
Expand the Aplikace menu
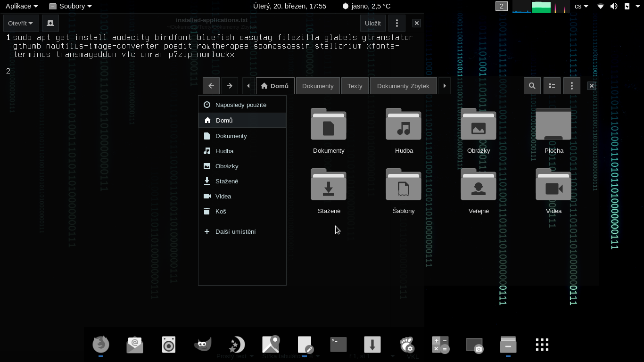[x=22, y=6]
